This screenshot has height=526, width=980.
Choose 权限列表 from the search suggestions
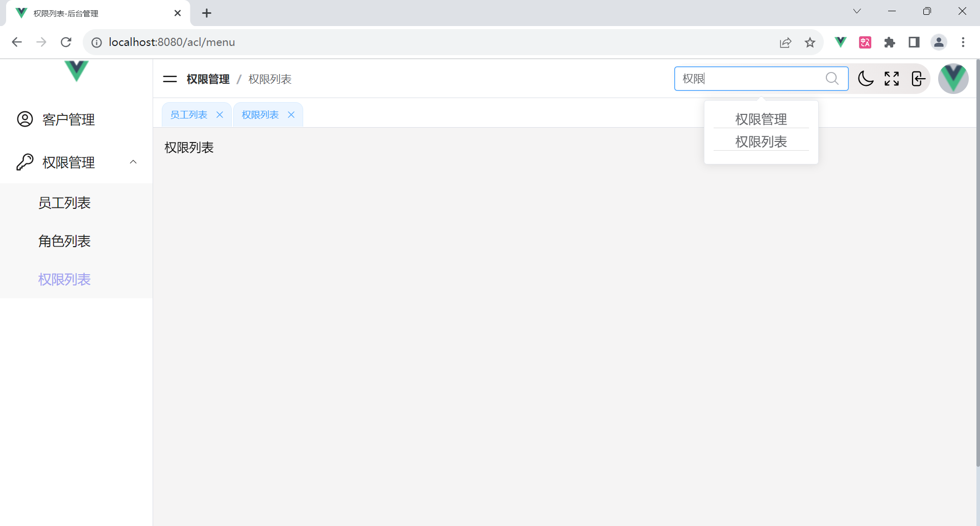[x=761, y=141]
